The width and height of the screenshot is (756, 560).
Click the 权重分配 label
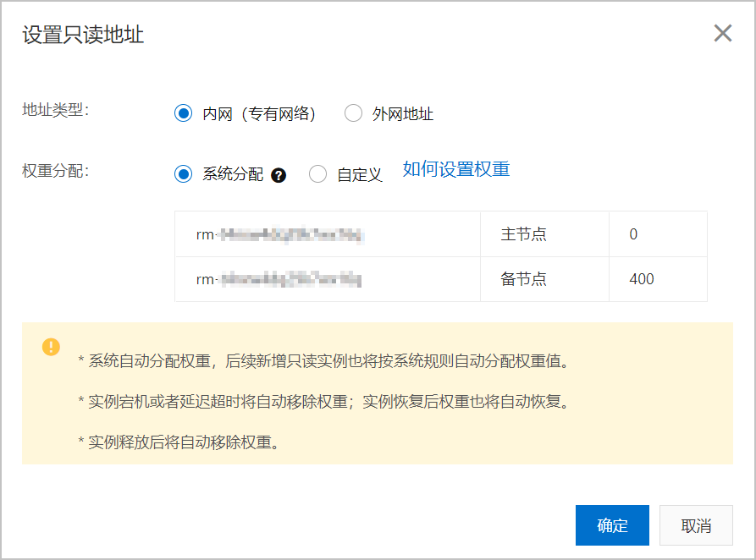tap(55, 171)
